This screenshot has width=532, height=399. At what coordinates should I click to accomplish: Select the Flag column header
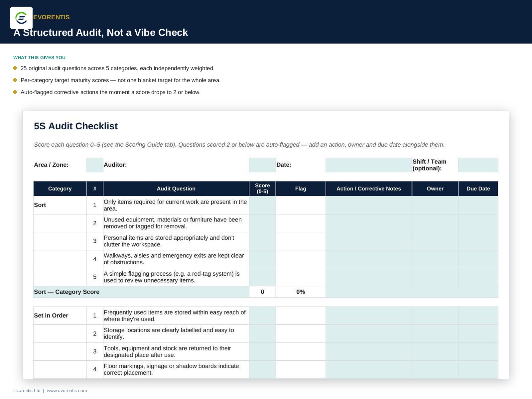click(x=301, y=189)
